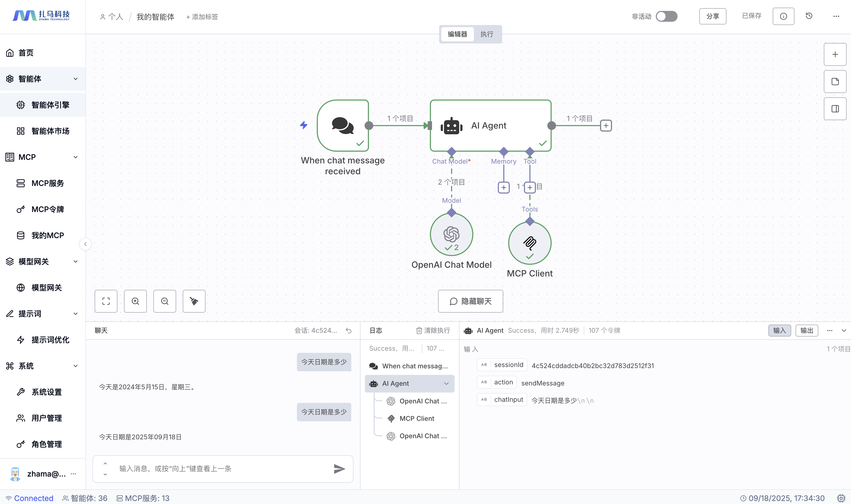Zoom in on the workflow canvas
The image size is (851, 504).
135,301
